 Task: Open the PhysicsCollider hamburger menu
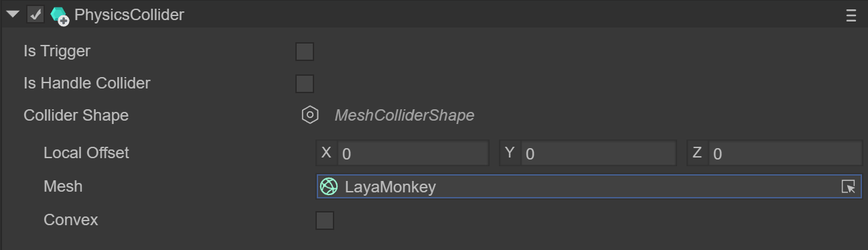(851, 15)
